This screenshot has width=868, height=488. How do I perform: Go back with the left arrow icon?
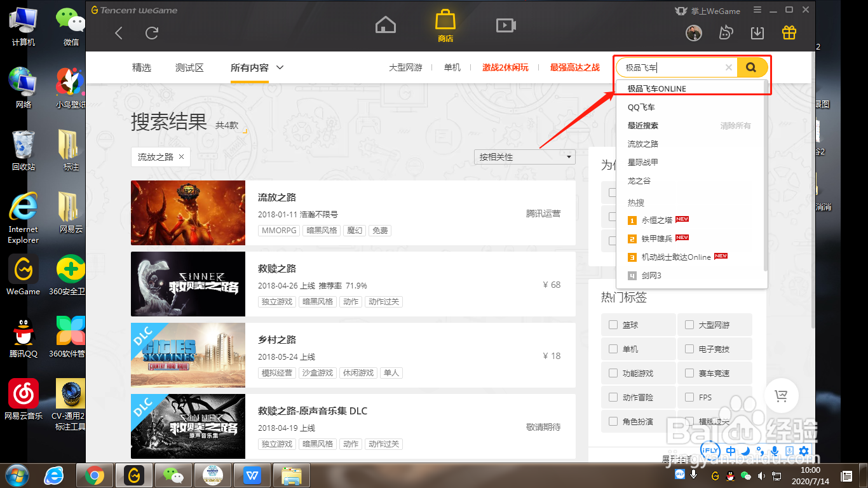(x=119, y=33)
